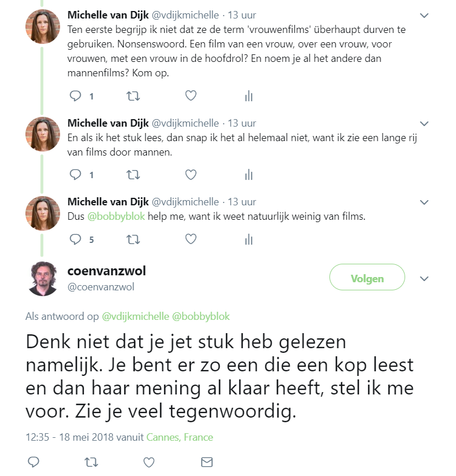Reply to the '@bobbyblok help me' tweet

pos(76,239)
